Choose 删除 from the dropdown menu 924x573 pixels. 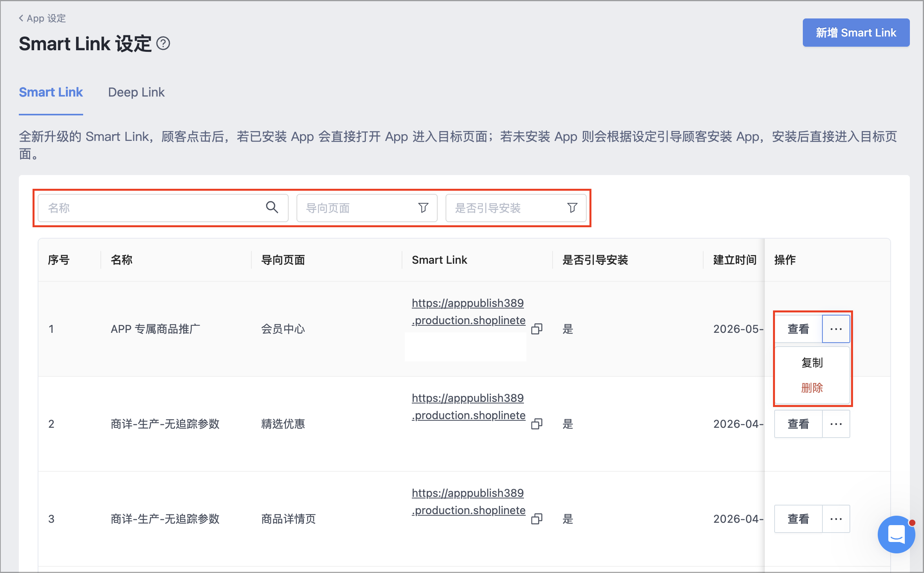(812, 388)
